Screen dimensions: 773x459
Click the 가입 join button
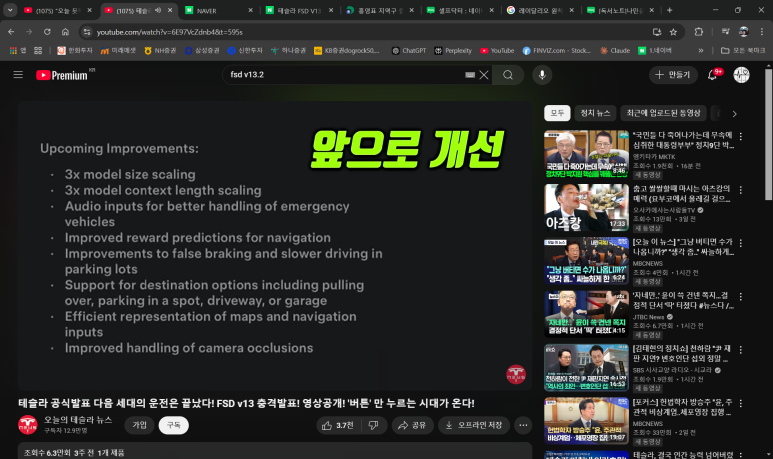point(139,425)
